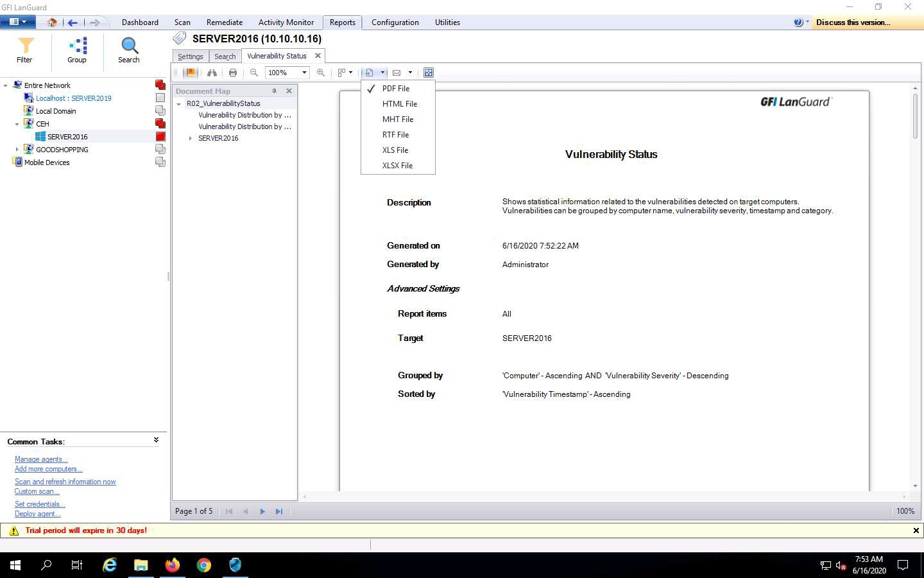Open File Explorer from taskbar
Image resolution: width=924 pixels, height=578 pixels.
[x=141, y=565]
